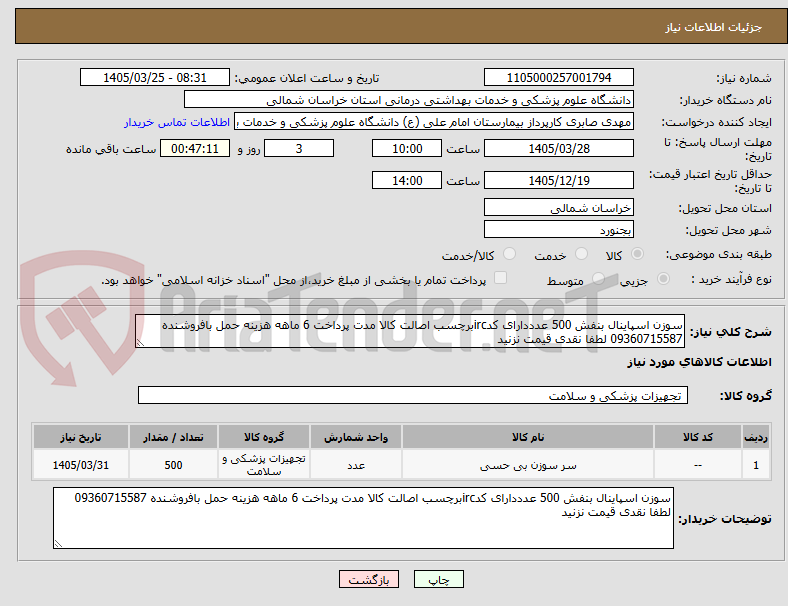Click the response deadline date 1405/03/28

coord(559,149)
